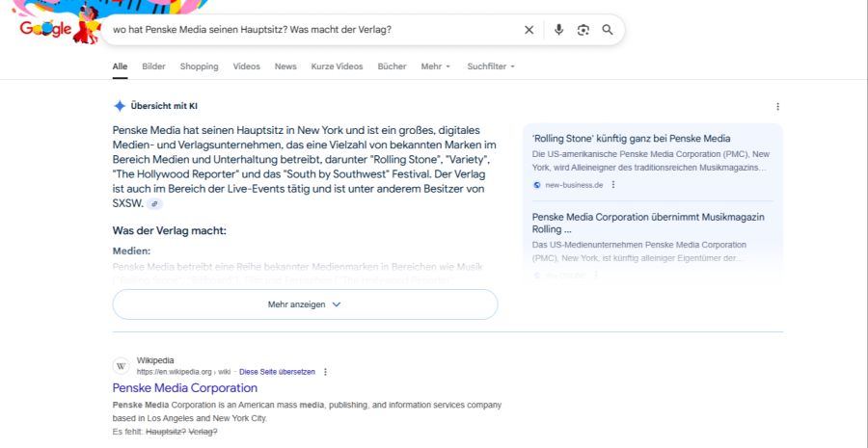Click the Wikipedia snippet beginning 'Penske Media Corporation is'
The width and height of the screenshot is (868, 448).
[307, 411]
